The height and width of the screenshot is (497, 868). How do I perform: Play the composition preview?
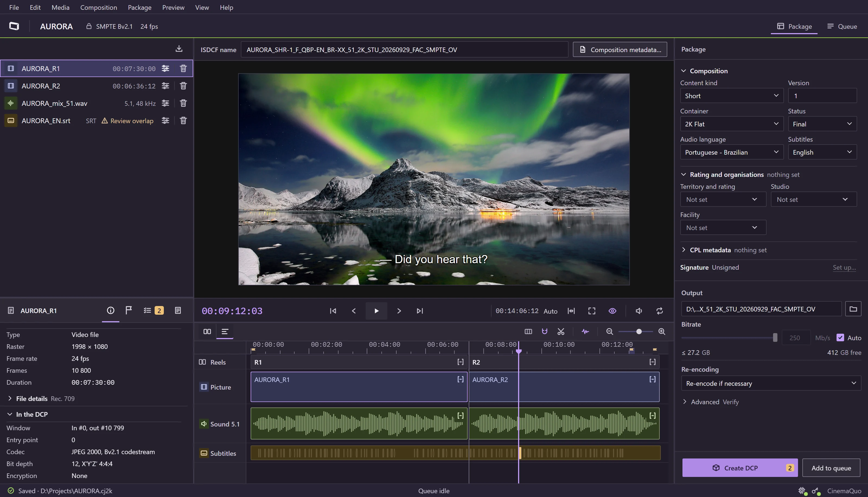pyautogui.click(x=376, y=311)
